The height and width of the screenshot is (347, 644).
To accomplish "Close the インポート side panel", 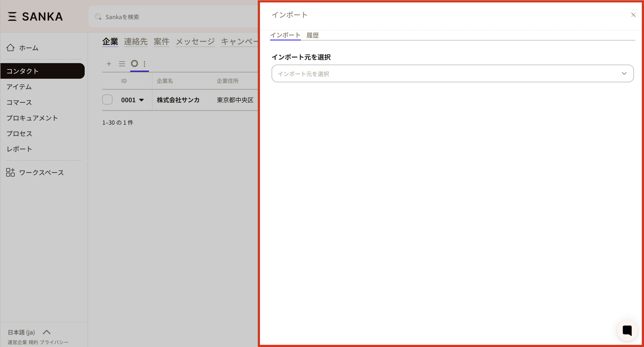I will tap(633, 15).
